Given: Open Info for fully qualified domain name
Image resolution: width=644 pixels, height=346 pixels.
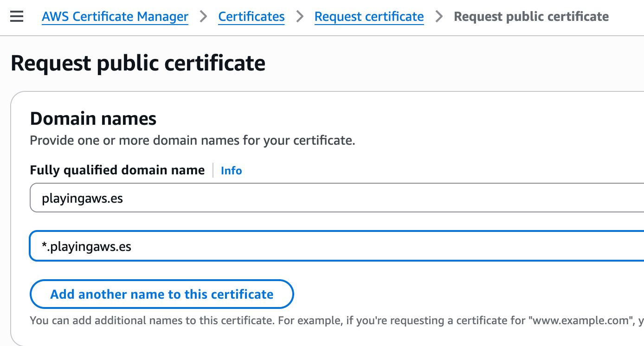Looking at the screenshot, I should click(x=231, y=171).
